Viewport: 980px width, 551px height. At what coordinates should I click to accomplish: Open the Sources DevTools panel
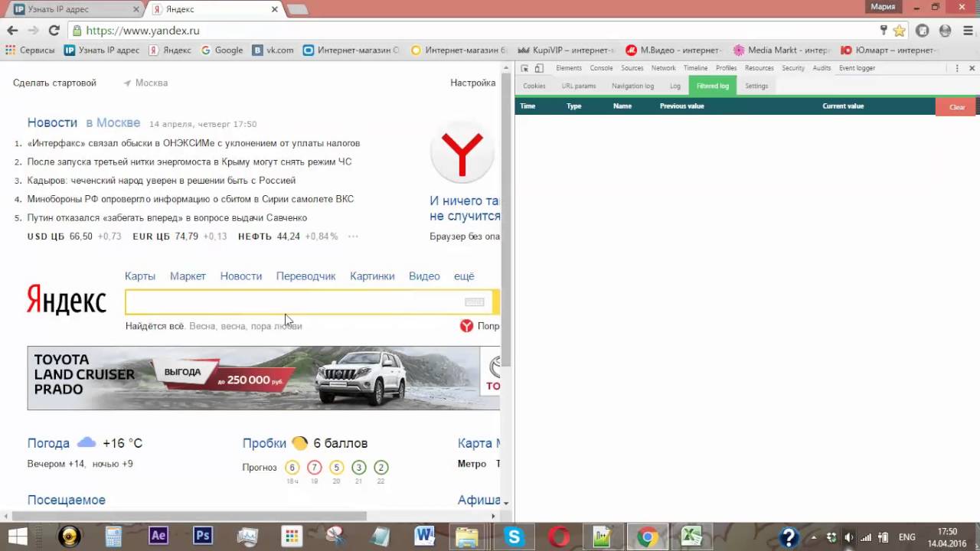click(x=632, y=68)
